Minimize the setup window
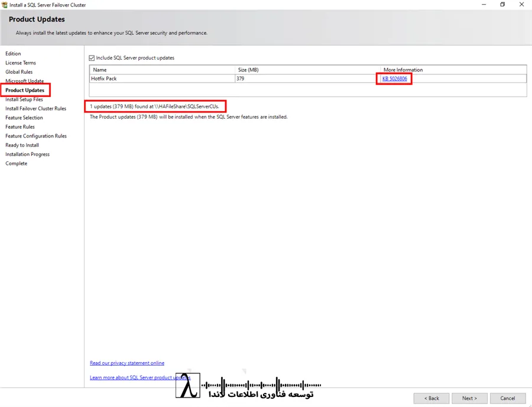The height and width of the screenshot is (407, 532). (x=484, y=4)
